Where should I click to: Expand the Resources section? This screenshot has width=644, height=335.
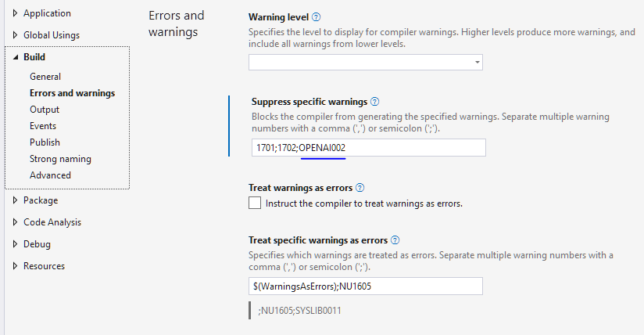(x=16, y=266)
